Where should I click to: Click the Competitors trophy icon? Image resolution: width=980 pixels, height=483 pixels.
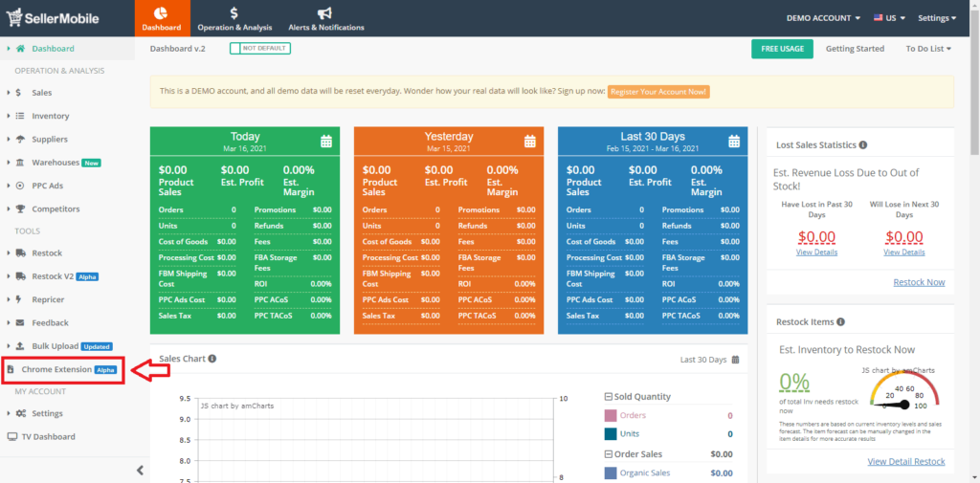pos(20,209)
